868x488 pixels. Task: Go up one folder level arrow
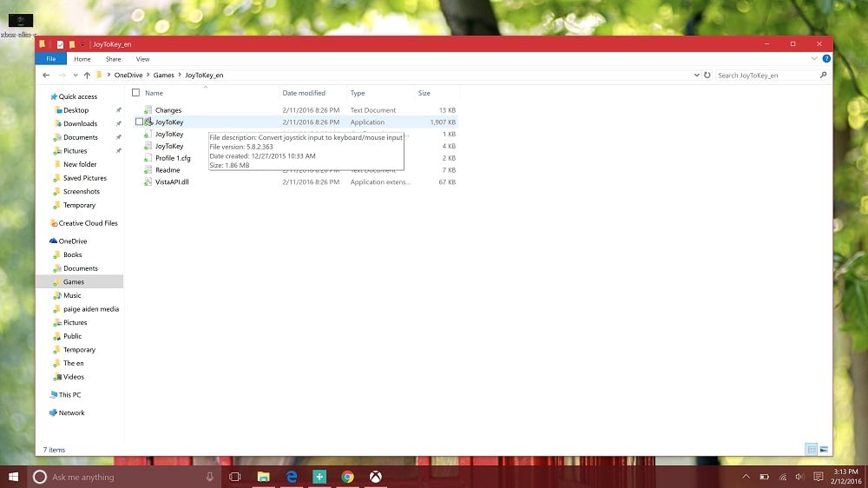click(87, 76)
